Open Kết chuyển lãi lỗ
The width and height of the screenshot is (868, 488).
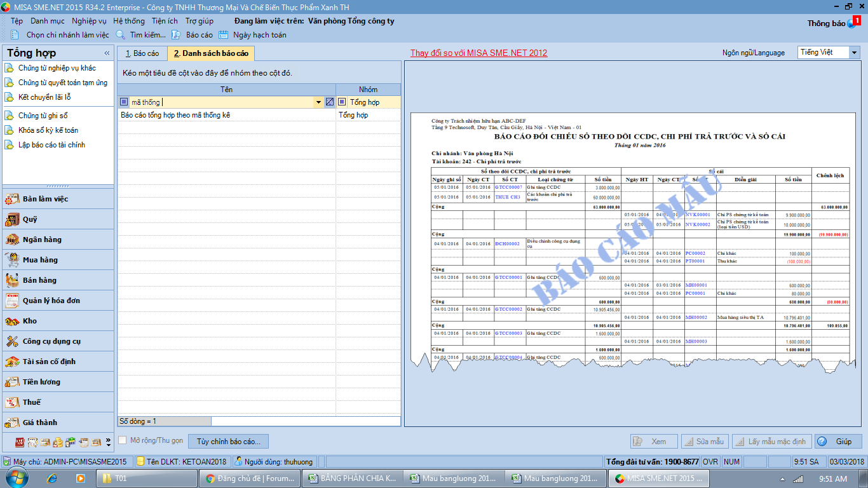coord(44,97)
